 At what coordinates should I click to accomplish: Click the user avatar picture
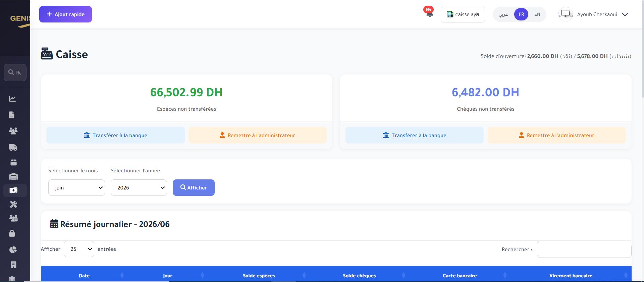coord(566,14)
